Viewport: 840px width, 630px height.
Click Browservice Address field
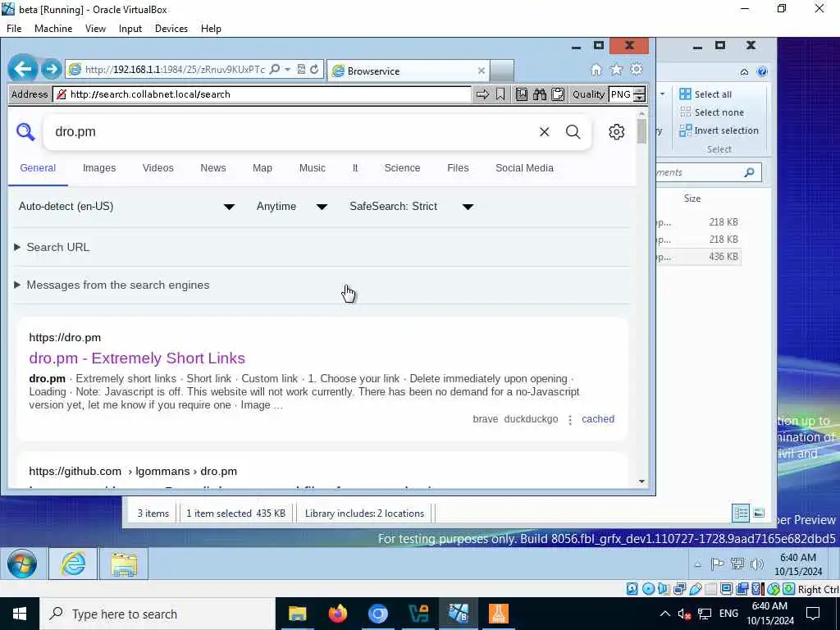point(262,94)
